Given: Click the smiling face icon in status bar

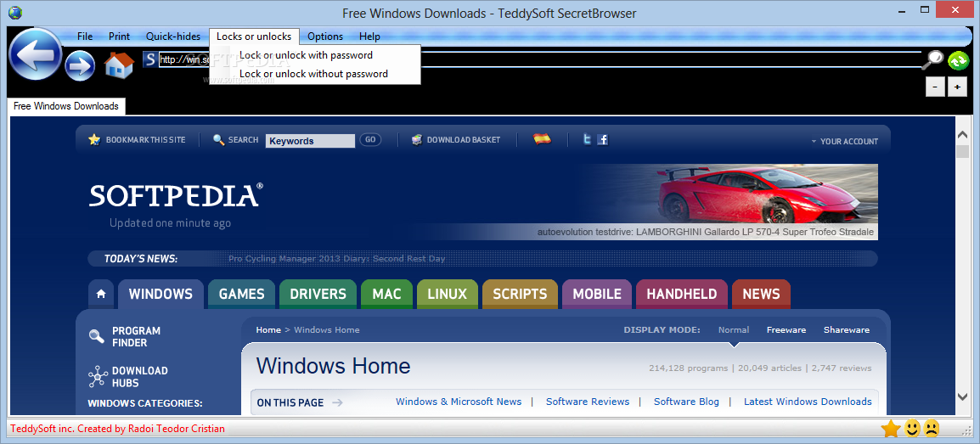Looking at the screenshot, I should point(913,429).
